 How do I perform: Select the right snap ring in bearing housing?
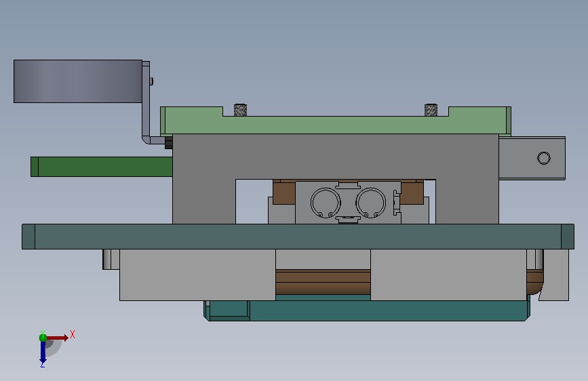(x=370, y=203)
